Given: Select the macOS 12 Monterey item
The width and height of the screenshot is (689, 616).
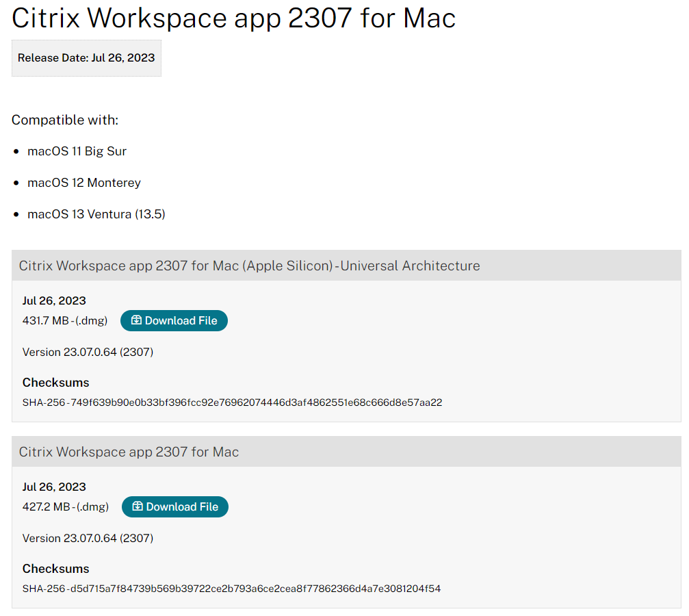Looking at the screenshot, I should 84,183.
